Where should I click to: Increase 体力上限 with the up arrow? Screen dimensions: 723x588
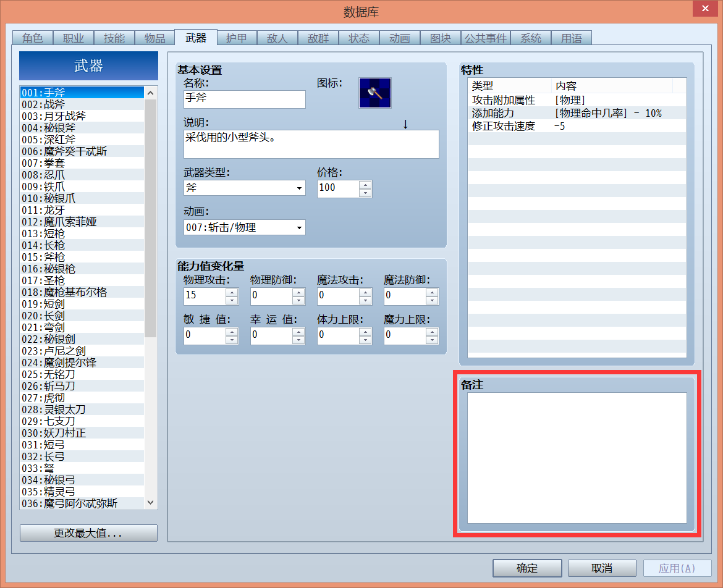(365, 332)
